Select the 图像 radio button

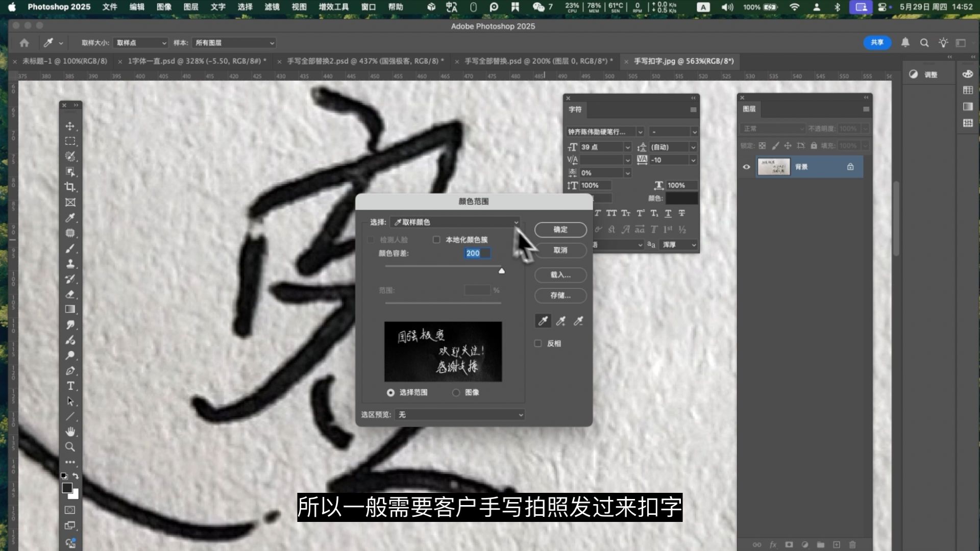(x=456, y=392)
